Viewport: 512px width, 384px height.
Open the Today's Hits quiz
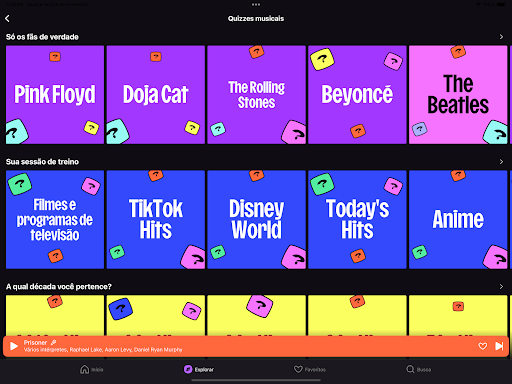[357, 220]
